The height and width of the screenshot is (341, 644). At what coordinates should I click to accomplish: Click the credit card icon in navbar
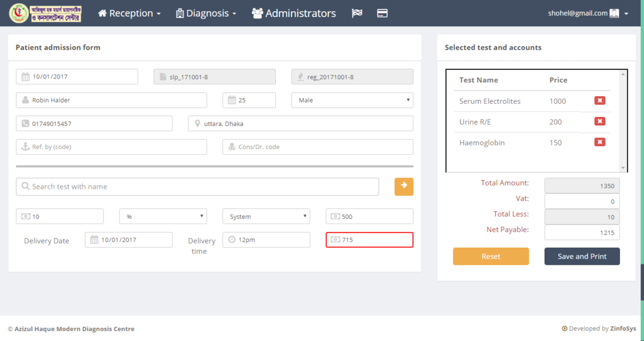point(382,13)
